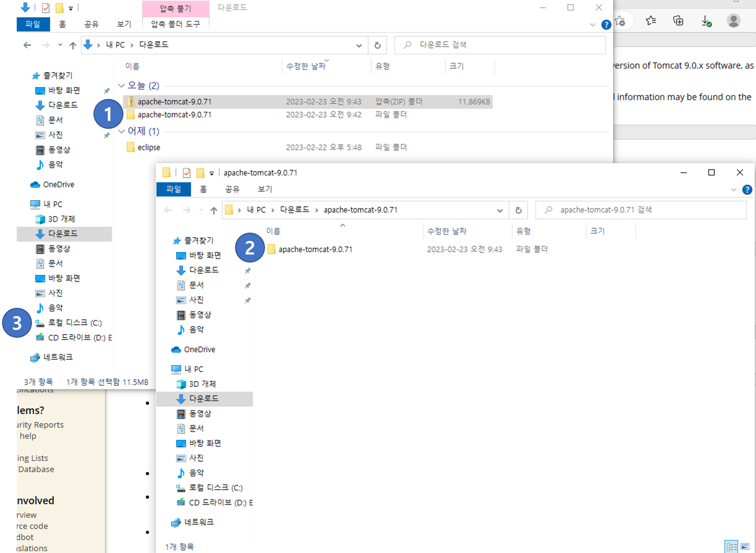Sort by 수정한 날짜 column in back window
This screenshot has height=553, width=756.
point(306,66)
